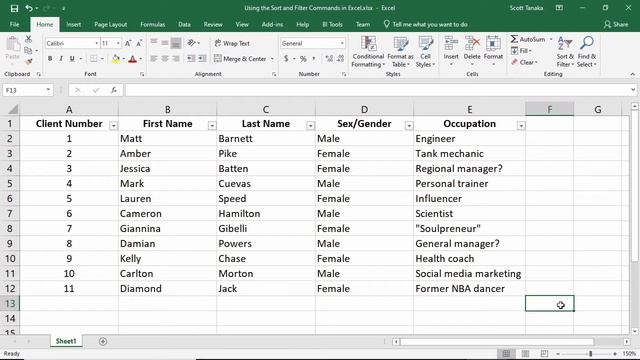Switch to the Review tab
640x360 pixels.
213,24
